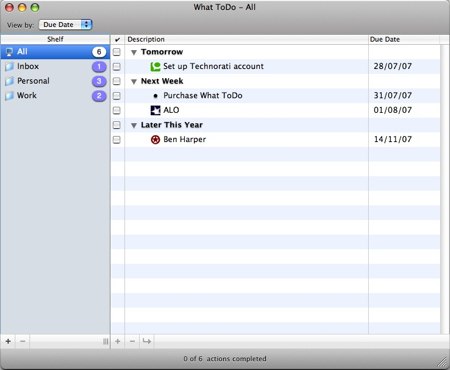Select the Set up Technorati account task
This screenshot has width=450, height=370.
click(x=213, y=66)
